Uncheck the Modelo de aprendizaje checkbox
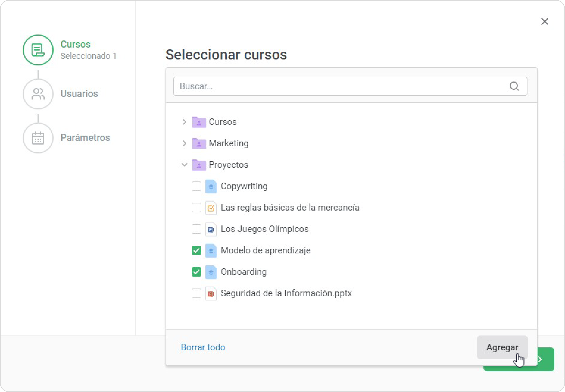 [196, 251]
